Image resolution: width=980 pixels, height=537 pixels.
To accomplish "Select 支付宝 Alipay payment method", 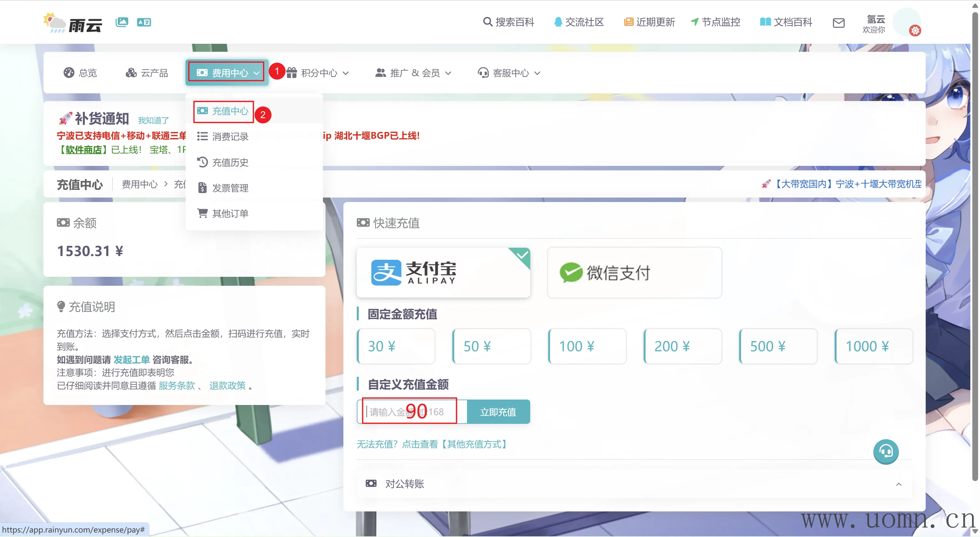I will point(443,273).
